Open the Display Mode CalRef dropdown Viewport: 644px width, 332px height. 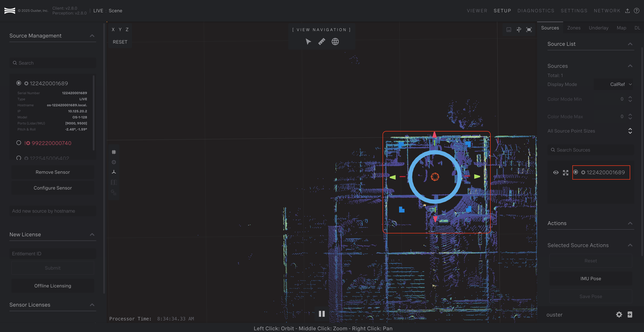pyautogui.click(x=621, y=84)
